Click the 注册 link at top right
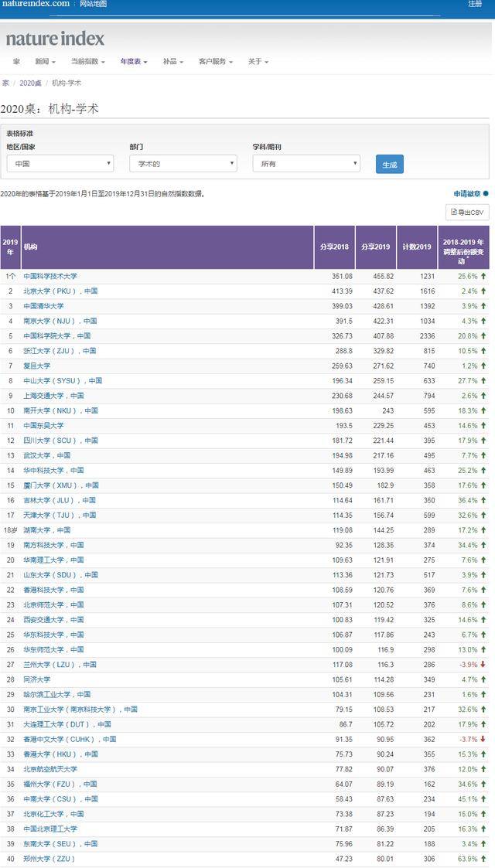Screen dimensions: 495x868 [x=475, y=4]
